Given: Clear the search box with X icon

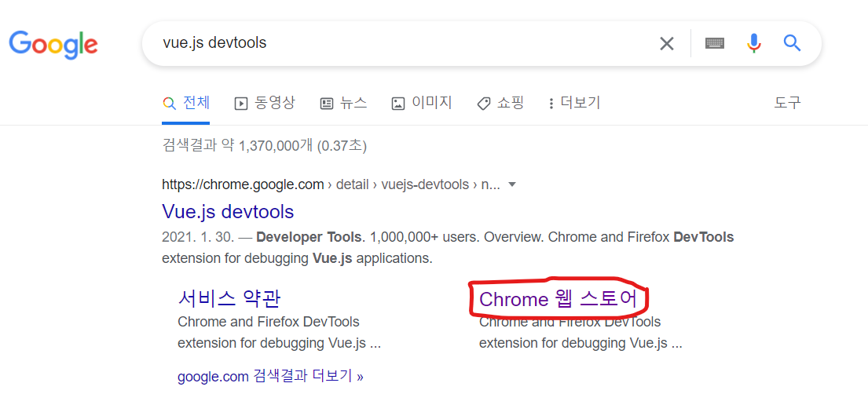Looking at the screenshot, I should tap(666, 43).
